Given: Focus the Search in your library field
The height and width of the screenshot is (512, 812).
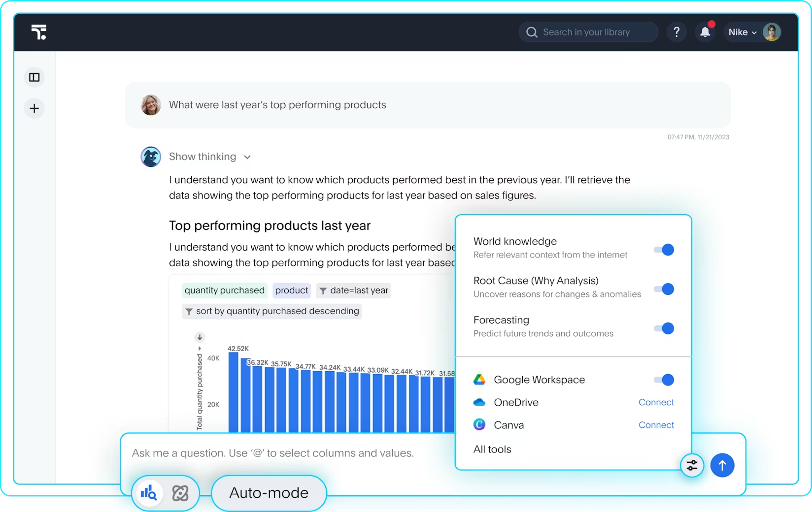Looking at the screenshot, I should pos(588,32).
